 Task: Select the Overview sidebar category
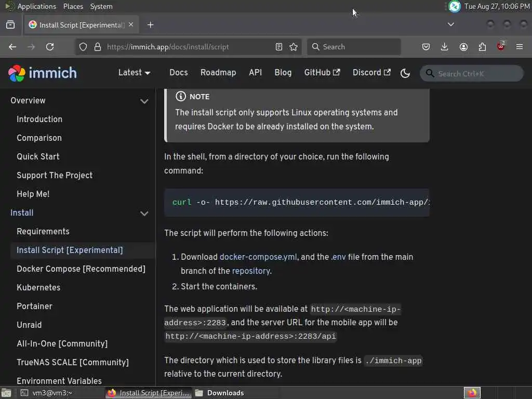click(28, 100)
